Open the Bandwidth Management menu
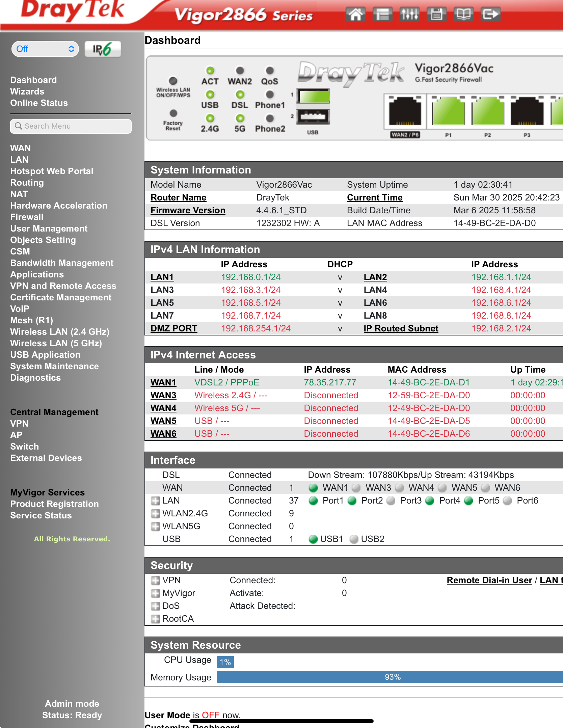 62,263
